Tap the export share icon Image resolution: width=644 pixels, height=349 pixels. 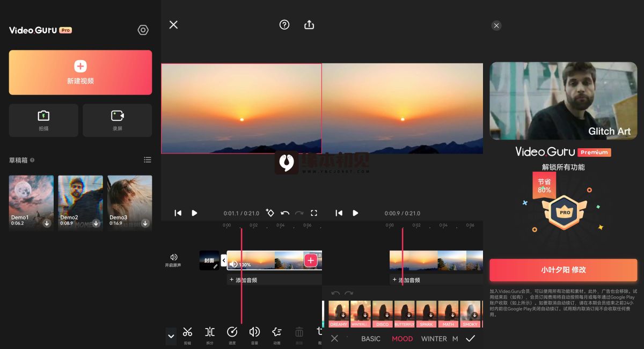(x=309, y=25)
